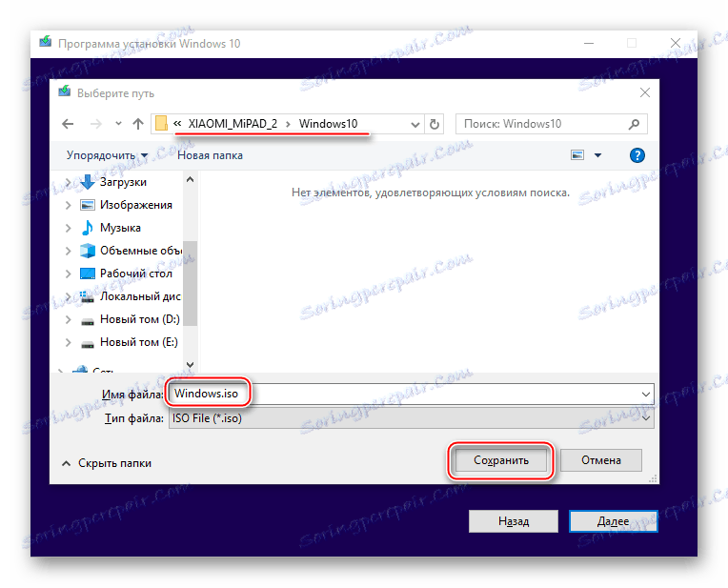The image size is (728, 588).
Task: Open view options dropdown arrow
Action: click(598, 155)
